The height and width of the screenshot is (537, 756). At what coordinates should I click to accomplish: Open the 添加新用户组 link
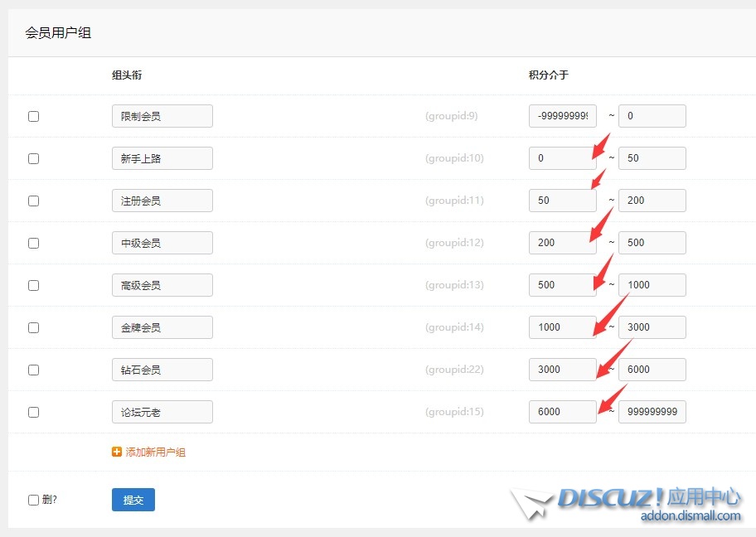[155, 452]
